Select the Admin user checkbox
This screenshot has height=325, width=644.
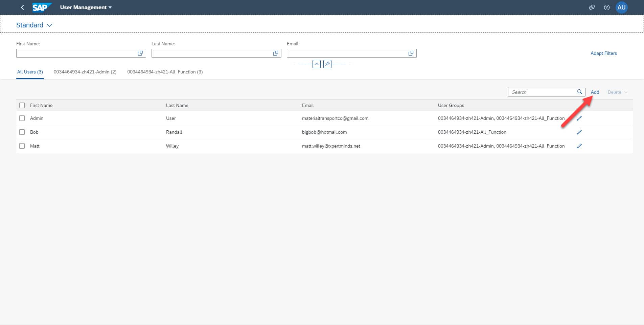[22, 118]
